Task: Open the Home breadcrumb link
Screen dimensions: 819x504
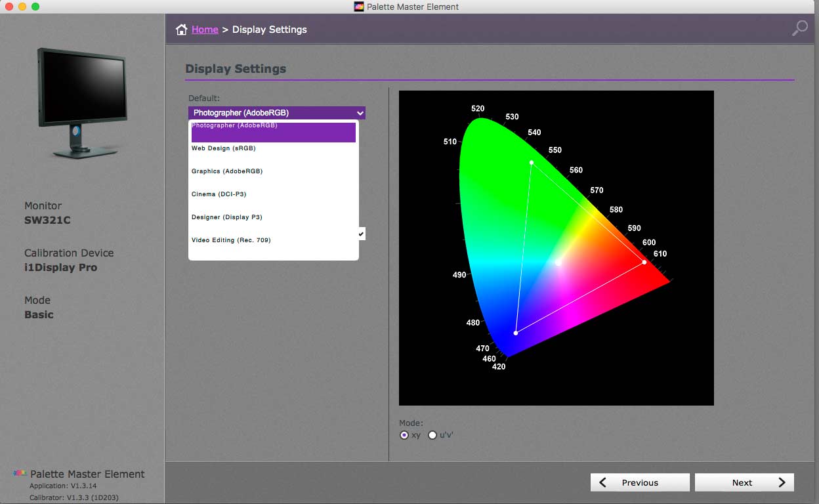Action: [x=205, y=30]
